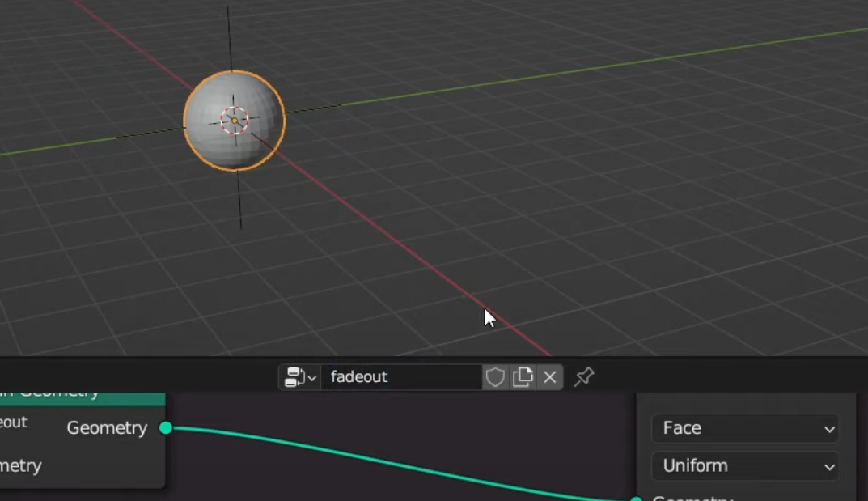Click the 3D cursor at sphere center
The image size is (868, 501).
235,121
